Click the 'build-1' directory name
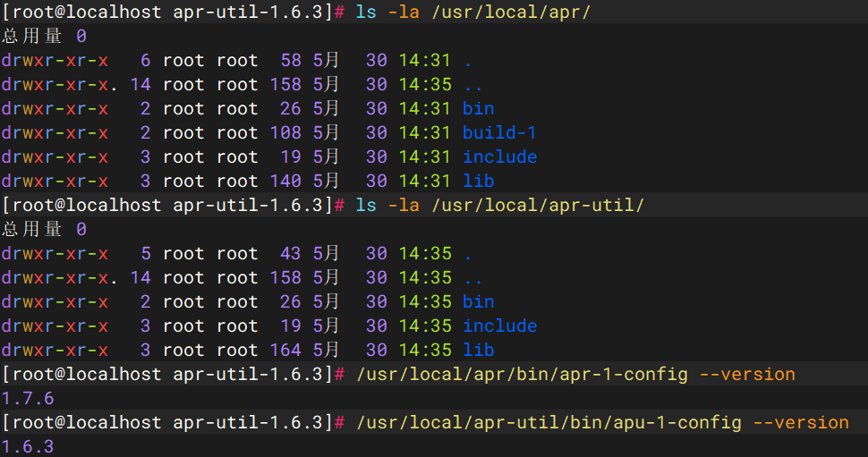The image size is (868, 457). tap(499, 132)
